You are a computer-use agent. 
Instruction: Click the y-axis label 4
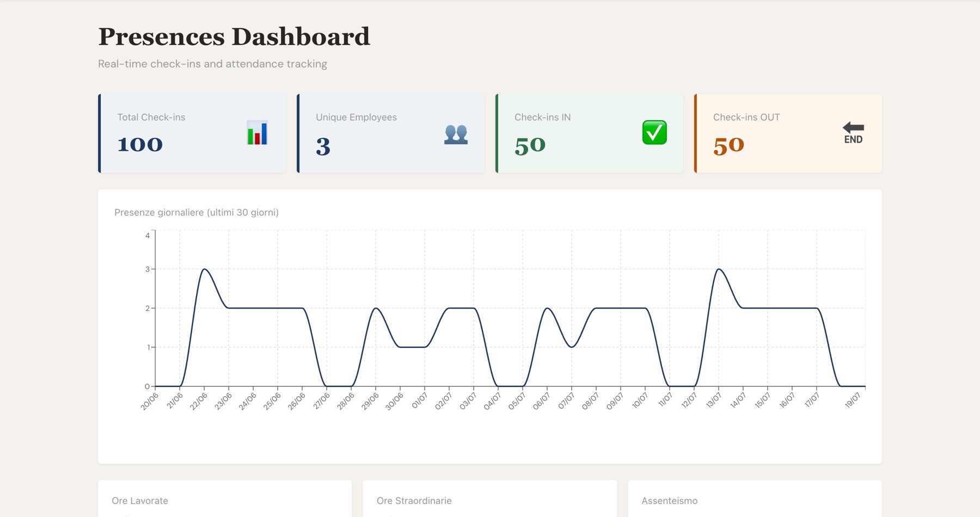tap(148, 236)
